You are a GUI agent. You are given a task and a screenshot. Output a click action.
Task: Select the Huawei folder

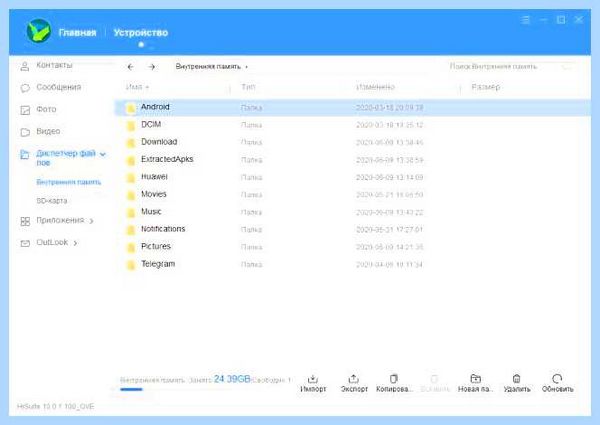(154, 177)
